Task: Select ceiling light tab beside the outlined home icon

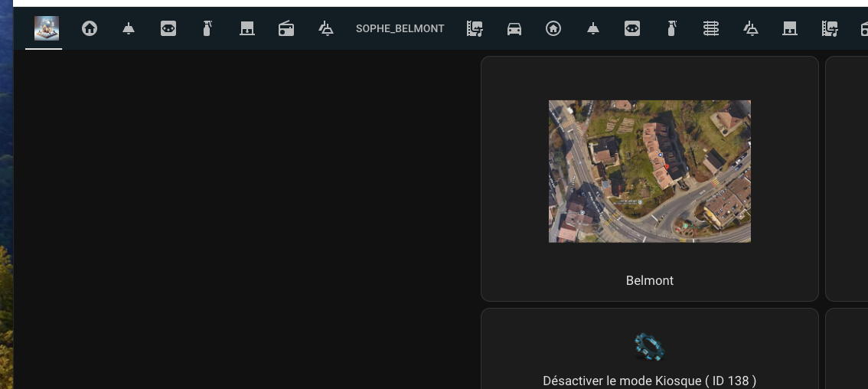Action: coord(593,28)
